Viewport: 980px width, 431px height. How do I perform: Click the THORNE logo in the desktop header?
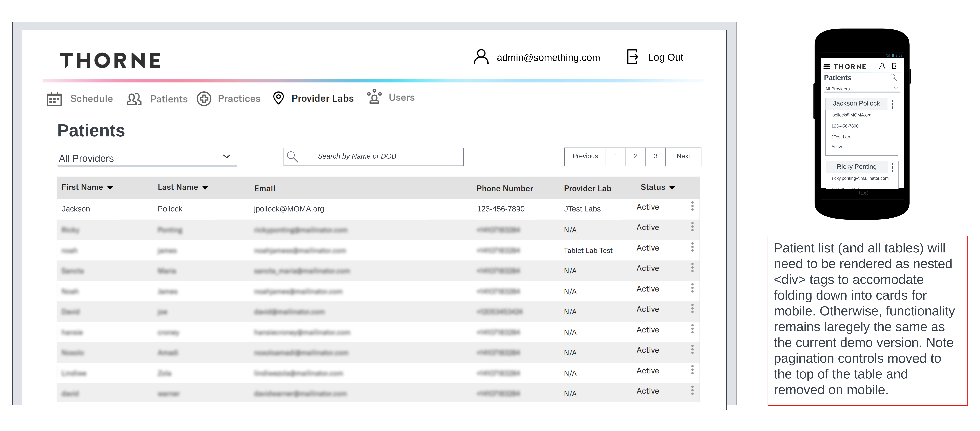click(x=110, y=60)
